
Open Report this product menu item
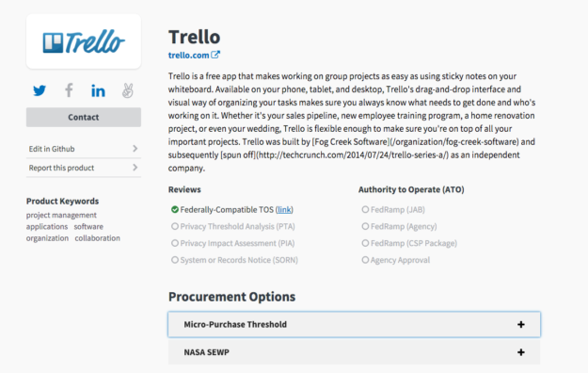click(x=84, y=168)
